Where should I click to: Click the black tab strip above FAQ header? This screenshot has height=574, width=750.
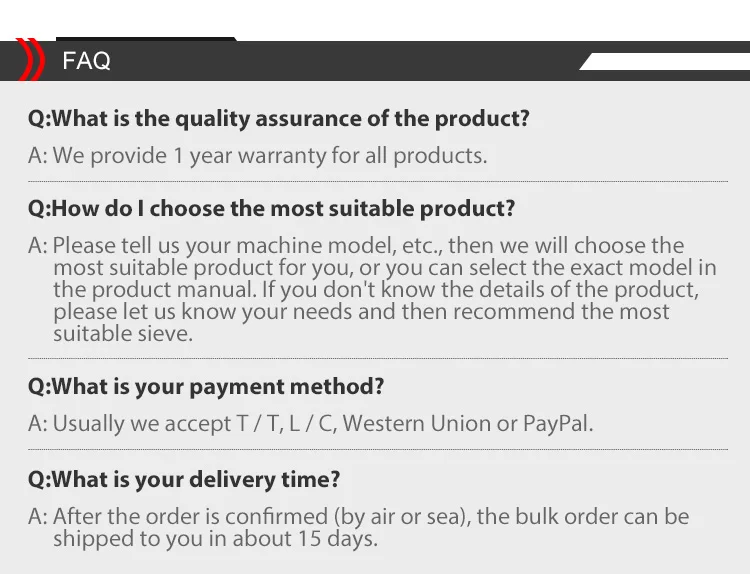[x=146, y=39]
